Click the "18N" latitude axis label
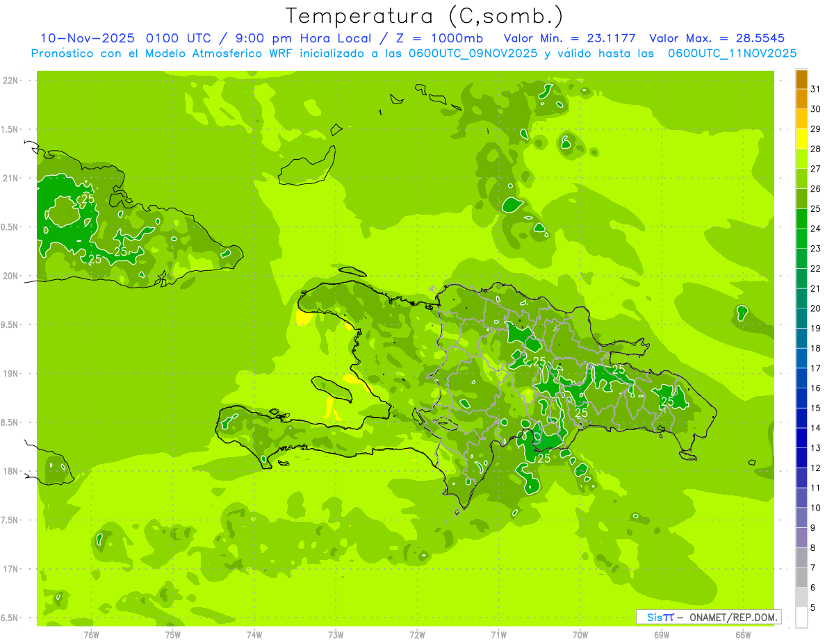 [11, 471]
